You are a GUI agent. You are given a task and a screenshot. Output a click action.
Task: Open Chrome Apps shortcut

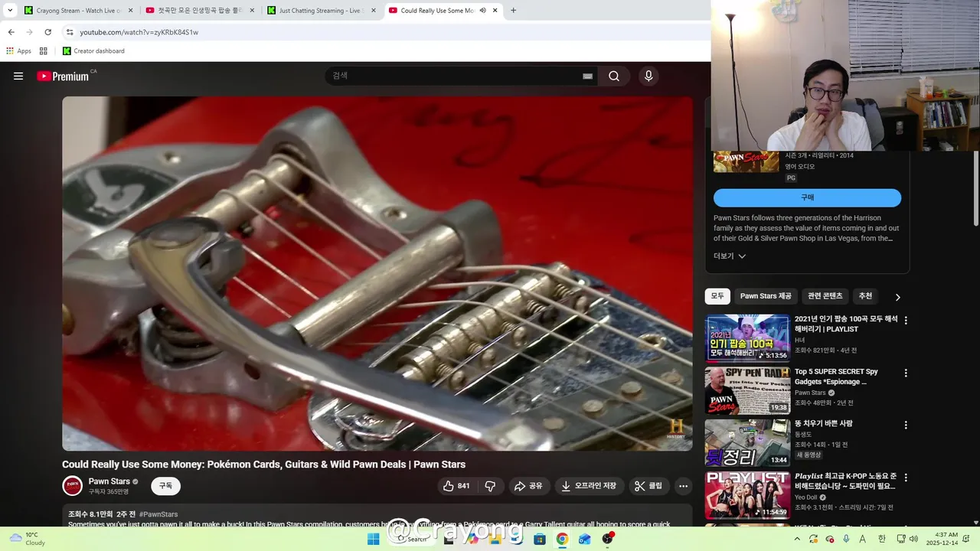(x=18, y=51)
